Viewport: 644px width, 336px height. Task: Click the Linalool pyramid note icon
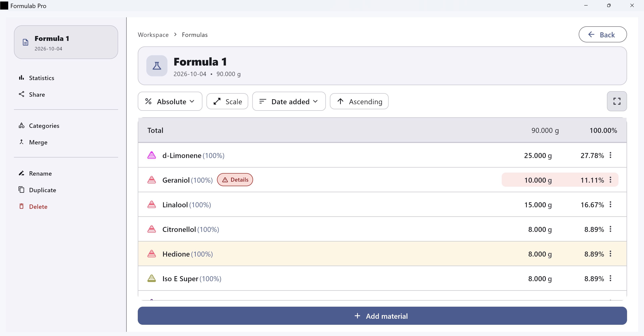[x=152, y=204]
